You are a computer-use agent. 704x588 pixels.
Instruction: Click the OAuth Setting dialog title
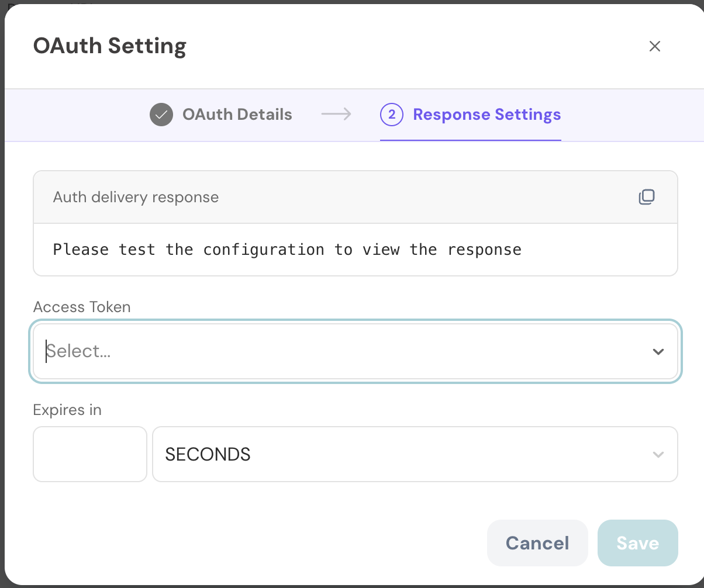[110, 46]
